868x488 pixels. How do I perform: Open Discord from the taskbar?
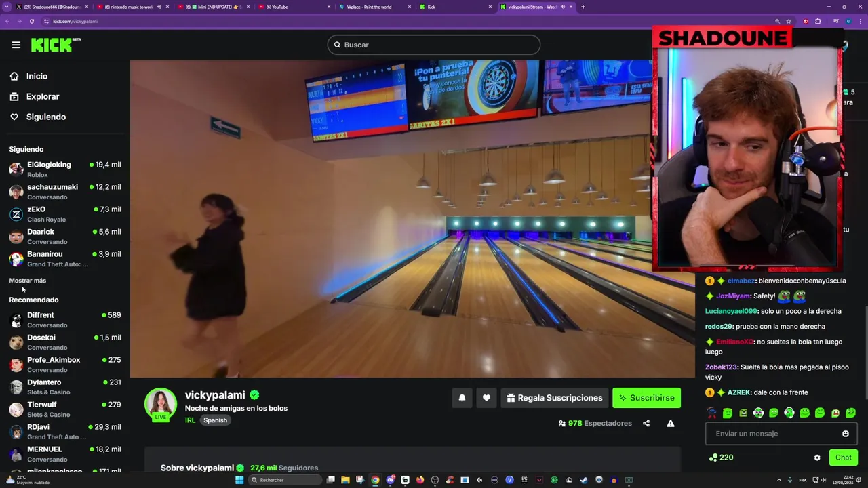390,480
